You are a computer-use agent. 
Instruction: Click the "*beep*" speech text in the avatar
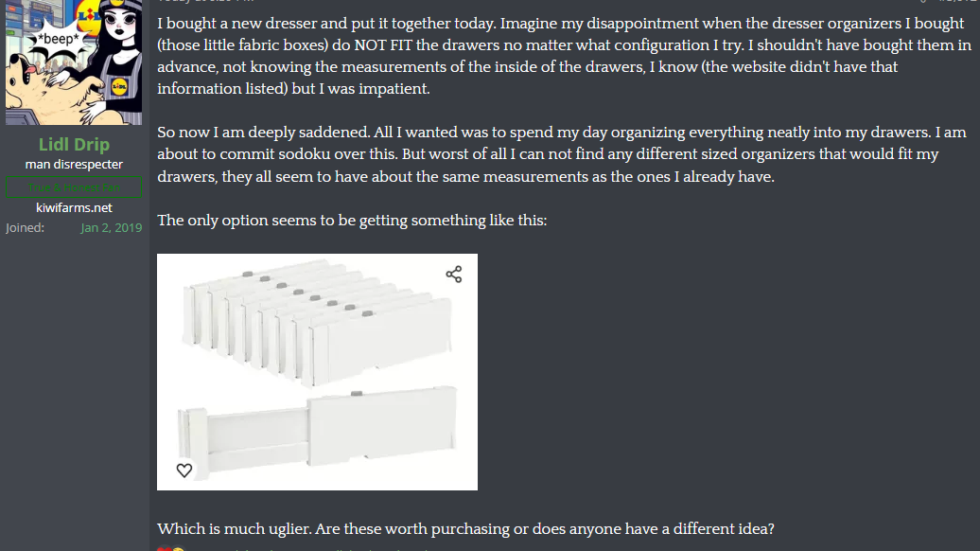[x=60, y=40]
